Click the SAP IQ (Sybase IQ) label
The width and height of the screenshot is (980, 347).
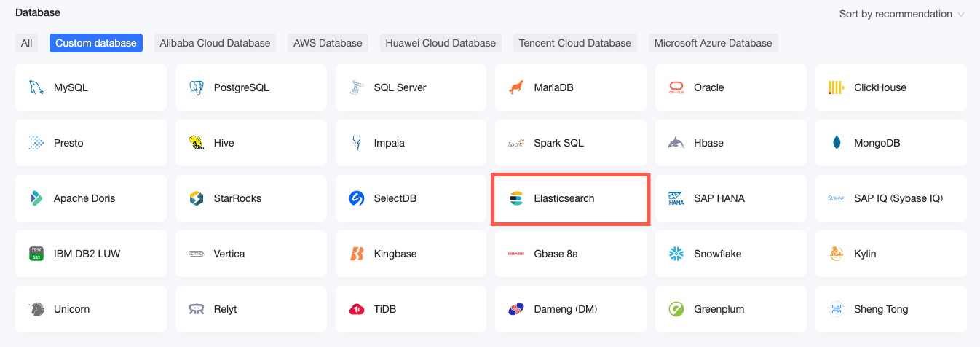(x=898, y=198)
